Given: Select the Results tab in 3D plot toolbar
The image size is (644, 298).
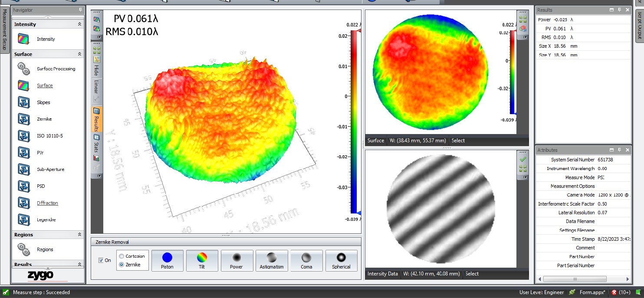Looking at the screenshot, I should pyautogui.click(x=97, y=119).
